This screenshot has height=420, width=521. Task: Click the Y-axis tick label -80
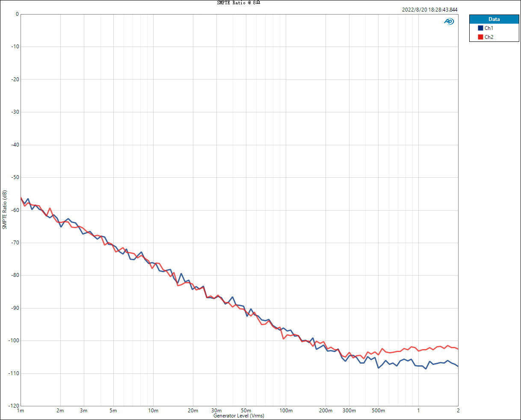15,276
